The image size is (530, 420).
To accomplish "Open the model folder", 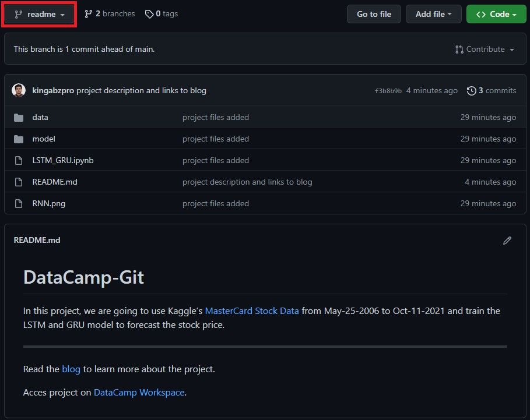I will coord(44,139).
